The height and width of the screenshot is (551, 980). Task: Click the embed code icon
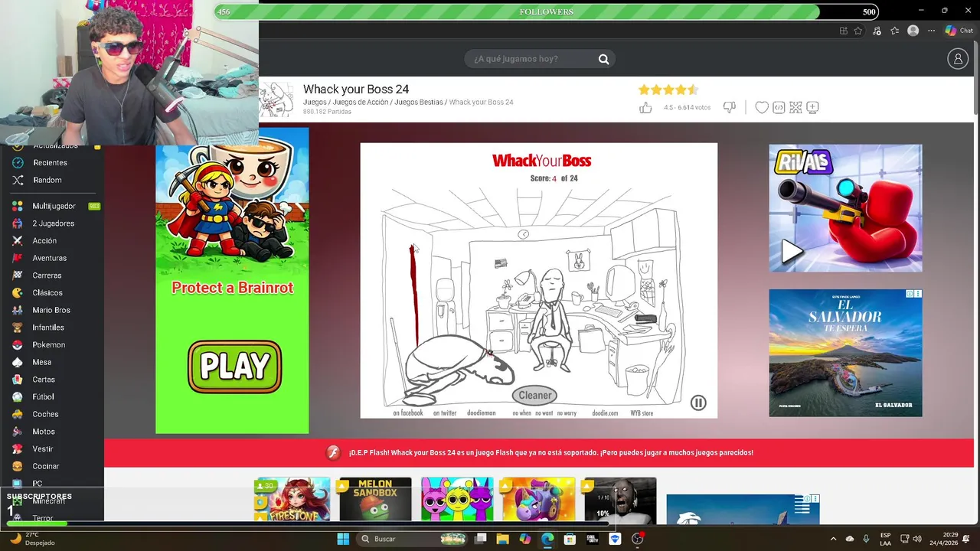[x=779, y=108]
